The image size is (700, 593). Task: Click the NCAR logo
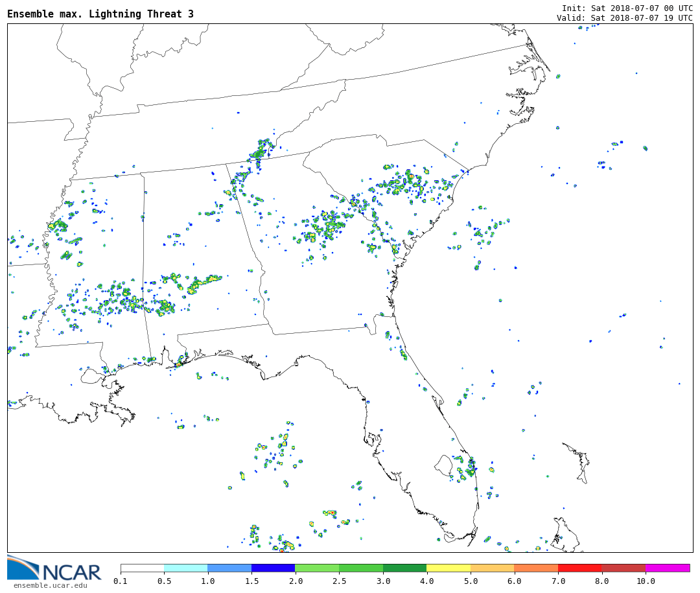point(54,568)
